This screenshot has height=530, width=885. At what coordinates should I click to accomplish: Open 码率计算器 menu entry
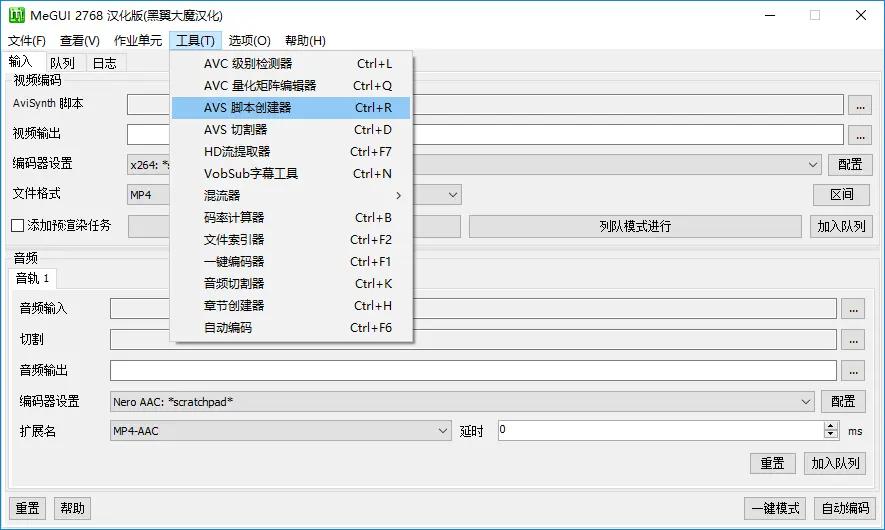pyautogui.click(x=291, y=218)
